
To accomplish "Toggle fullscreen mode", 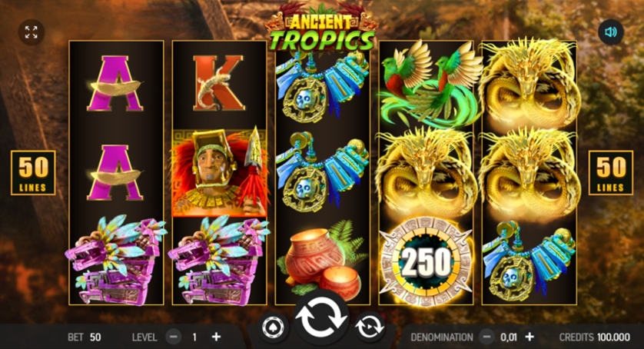I will [32, 32].
